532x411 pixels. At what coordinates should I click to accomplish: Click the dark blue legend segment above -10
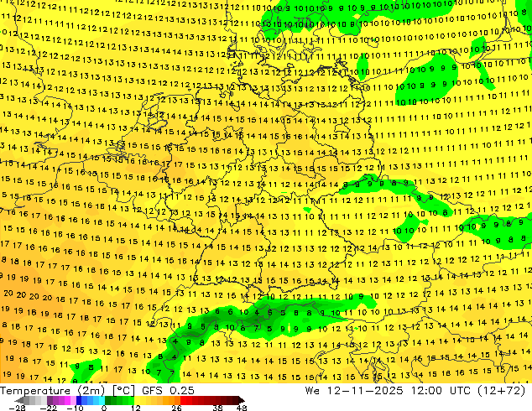pos(79,400)
